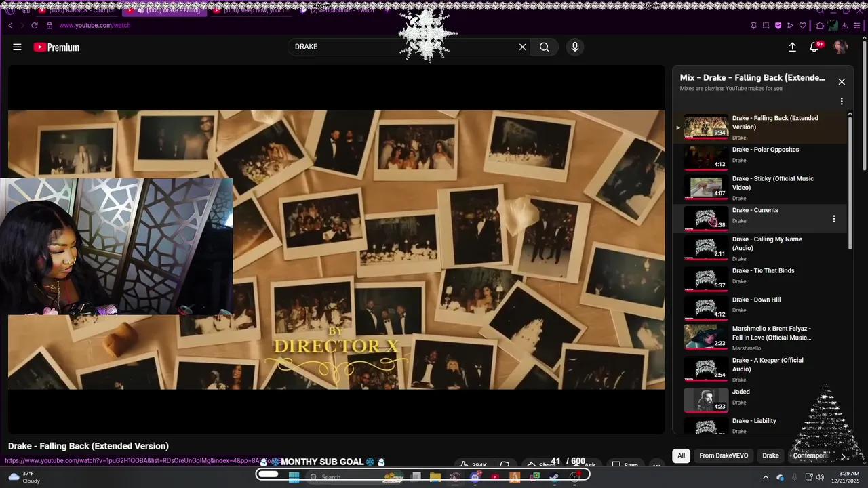
Task: Show more chips with right chevron
Action: tap(843, 456)
